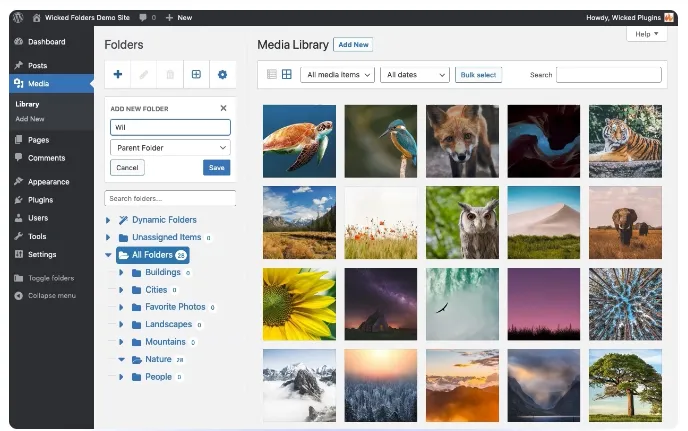
Task: Open the Library submenu link
Action: 27,104
